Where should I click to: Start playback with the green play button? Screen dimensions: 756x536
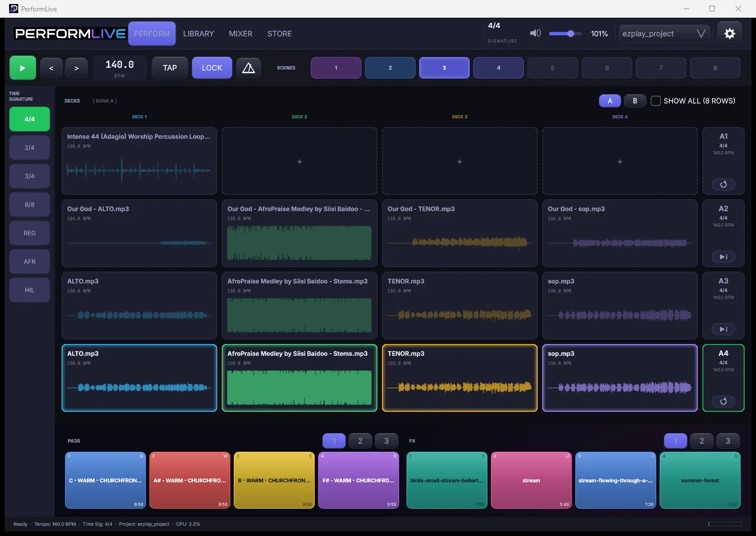[x=23, y=68]
